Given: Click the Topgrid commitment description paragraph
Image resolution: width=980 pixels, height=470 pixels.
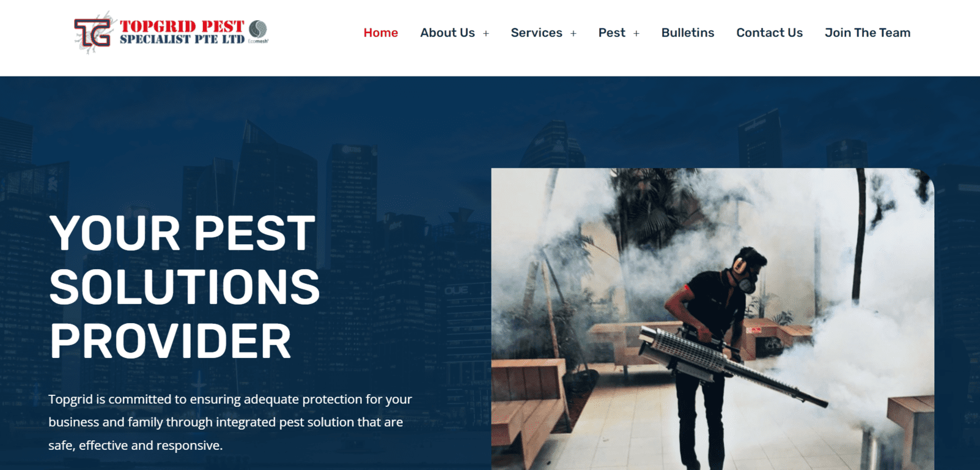Looking at the screenshot, I should 230,422.
